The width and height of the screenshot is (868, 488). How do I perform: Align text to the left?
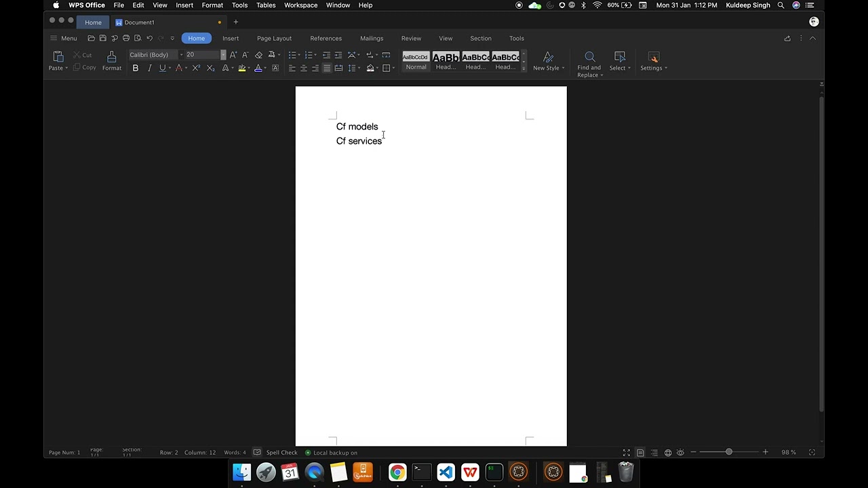click(x=292, y=68)
